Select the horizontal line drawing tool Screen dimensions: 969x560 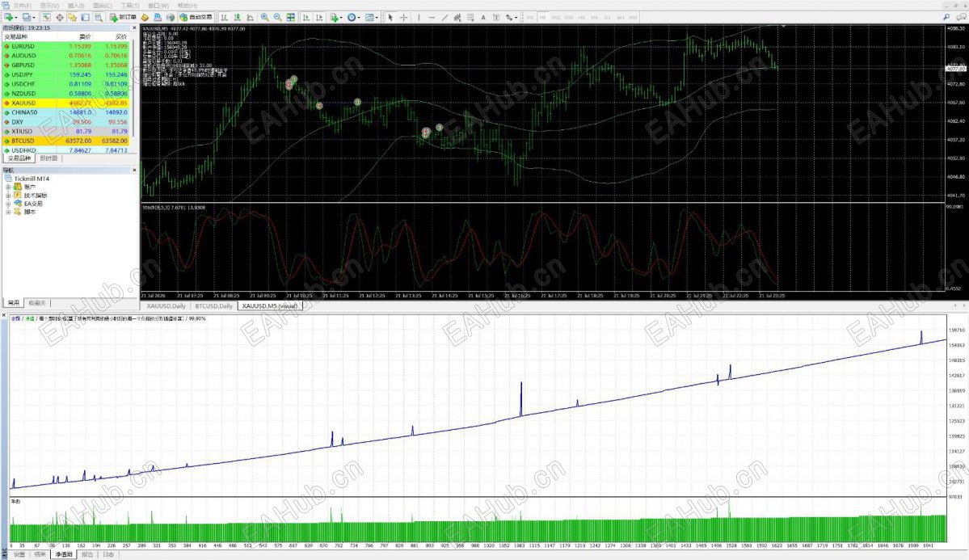432,17
